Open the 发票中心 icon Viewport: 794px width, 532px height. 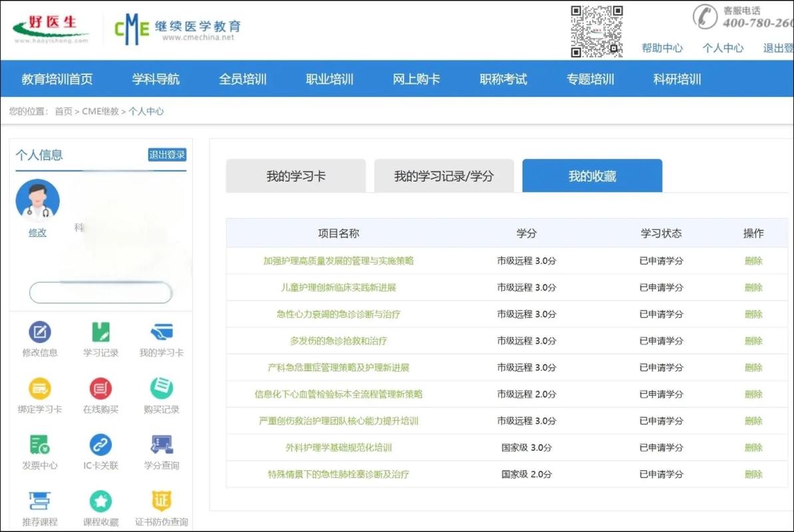pos(39,445)
